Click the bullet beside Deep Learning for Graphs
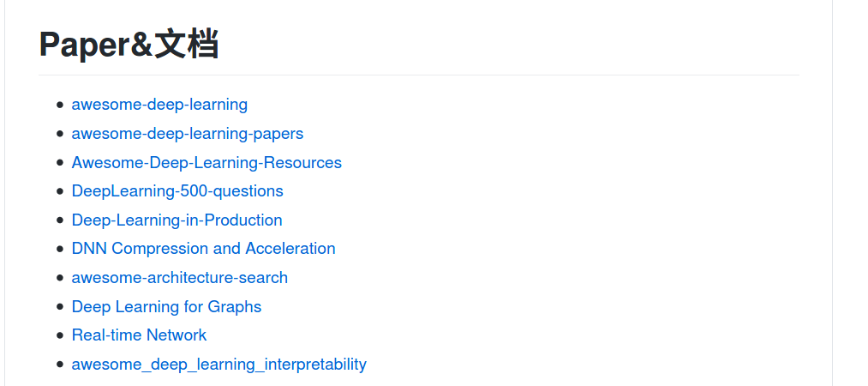The height and width of the screenshot is (386, 868). 60,307
